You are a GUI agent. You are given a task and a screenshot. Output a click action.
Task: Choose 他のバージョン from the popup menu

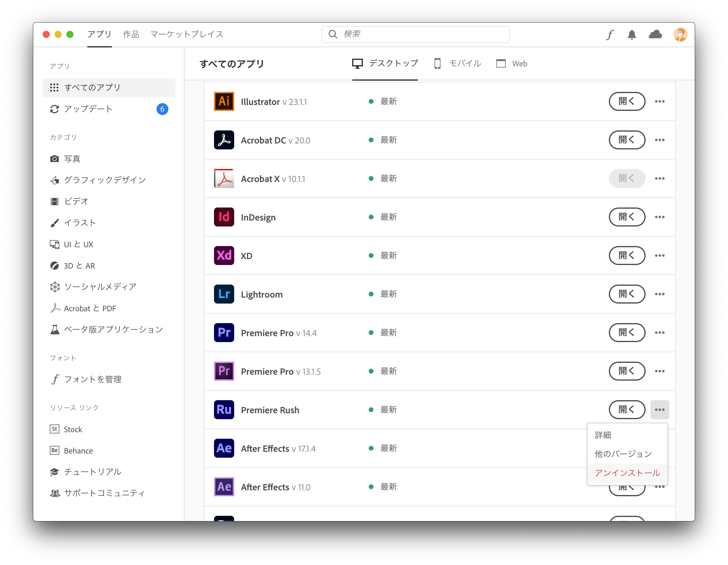coord(623,454)
